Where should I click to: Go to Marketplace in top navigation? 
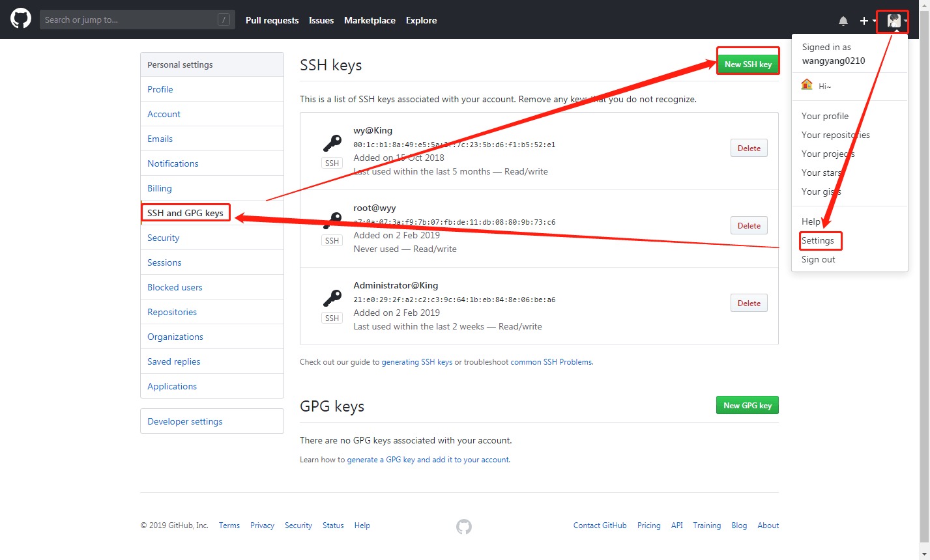pyautogui.click(x=370, y=20)
